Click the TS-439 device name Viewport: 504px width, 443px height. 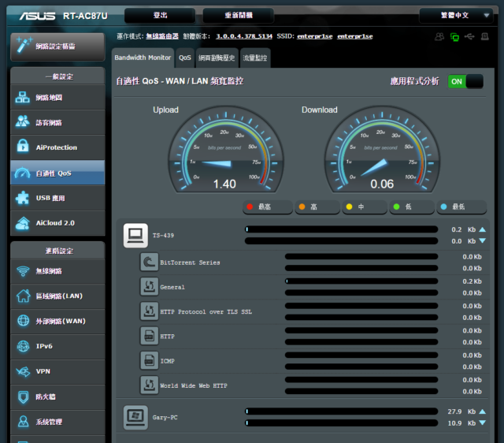[x=163, y=235]
